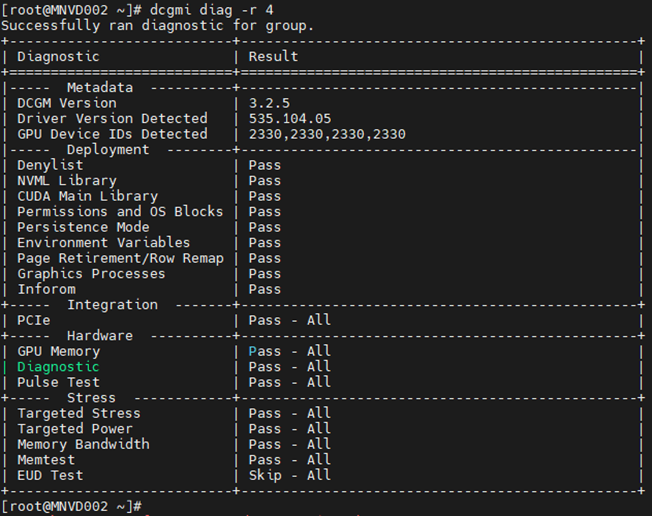Click the Memory Bandwidth row label
The image size is (652, 516).
[83, 444]
